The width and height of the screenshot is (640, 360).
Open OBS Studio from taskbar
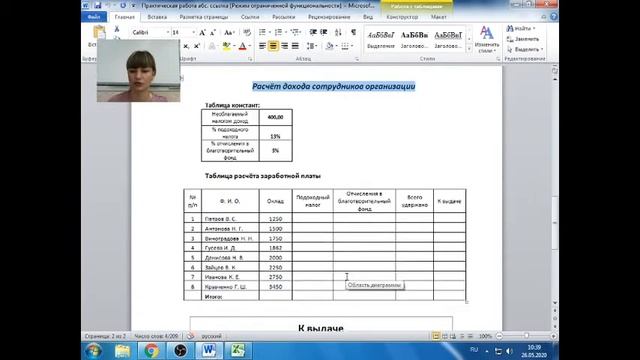click(180, 351)
